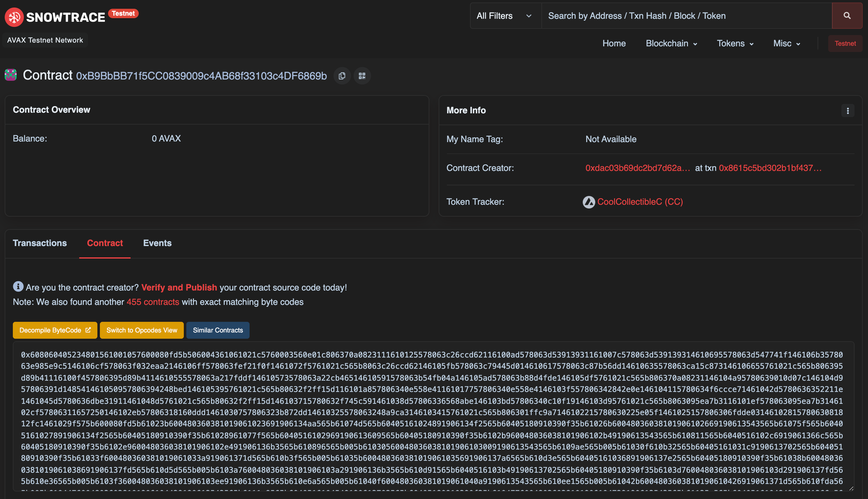Open the More Info three-dot menu
This screenshot has width=868, height=499.
847,111
